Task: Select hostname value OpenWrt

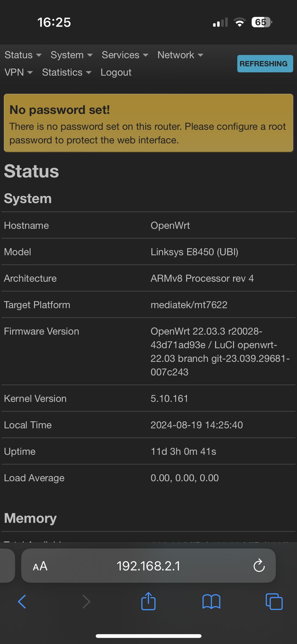Action: point(170,225)
